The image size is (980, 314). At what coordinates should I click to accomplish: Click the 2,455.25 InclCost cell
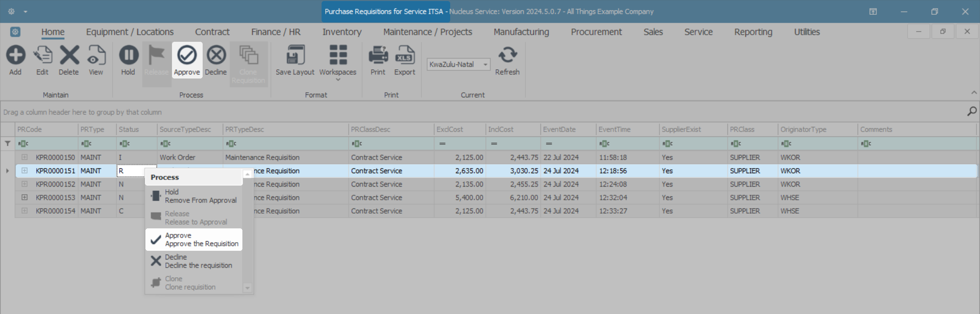point(513,184)
